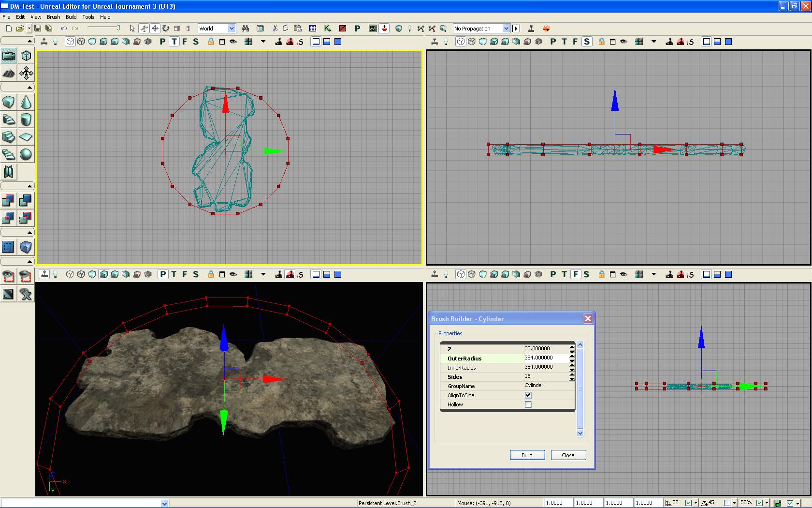Open the Build menu
Viewport: 812px width, 508px height.
71,17
